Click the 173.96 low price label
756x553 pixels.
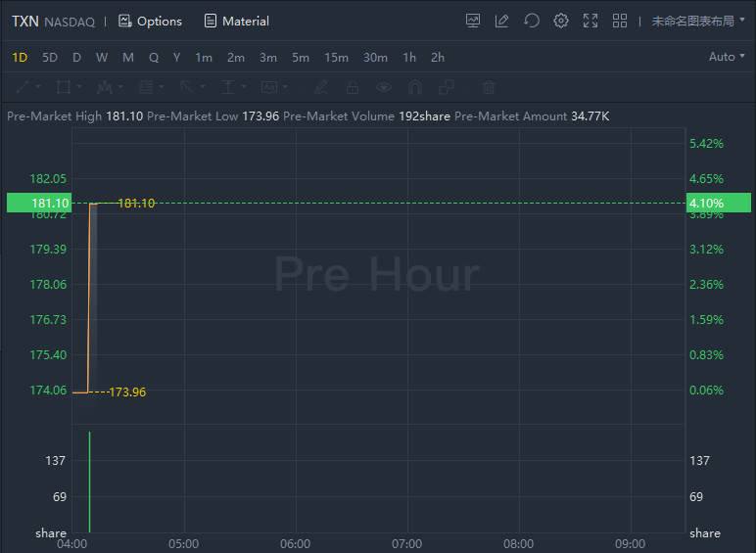[x=127, y=392]
